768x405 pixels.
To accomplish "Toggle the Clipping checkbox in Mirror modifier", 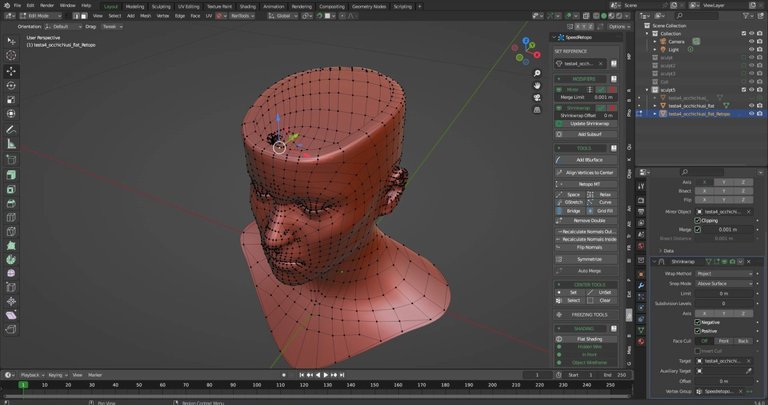I will pyautogui.click(x=698, y=220).
